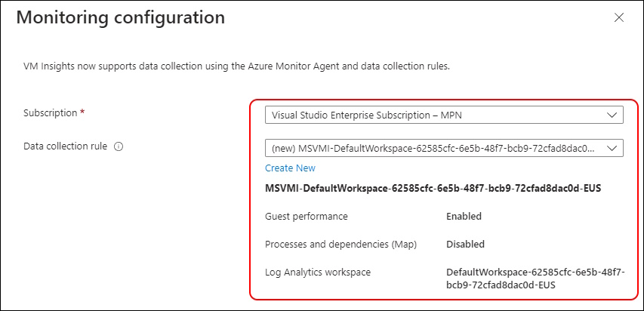Click the Disabled value for Map
The width and height of the screenshot is (644, 311).
pyautogui.click(x=465, y=244)
